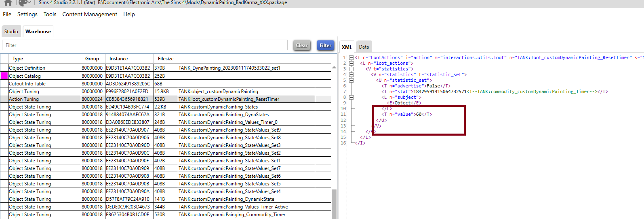644x219 pixels.
Task: Select TANK:customDynamicPainting_DynamicState row
Action: [166, 199]
